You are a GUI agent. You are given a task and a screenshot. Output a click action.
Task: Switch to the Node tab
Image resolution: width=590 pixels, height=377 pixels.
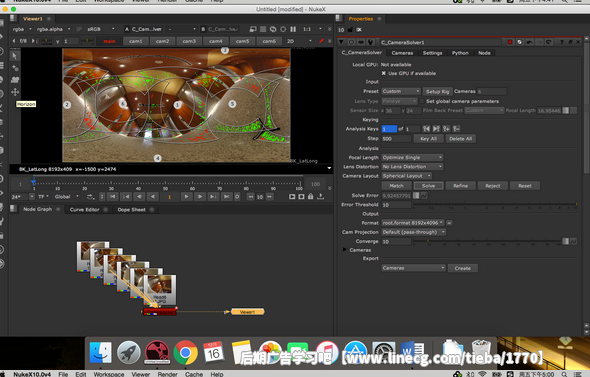[x=484, y=53]
